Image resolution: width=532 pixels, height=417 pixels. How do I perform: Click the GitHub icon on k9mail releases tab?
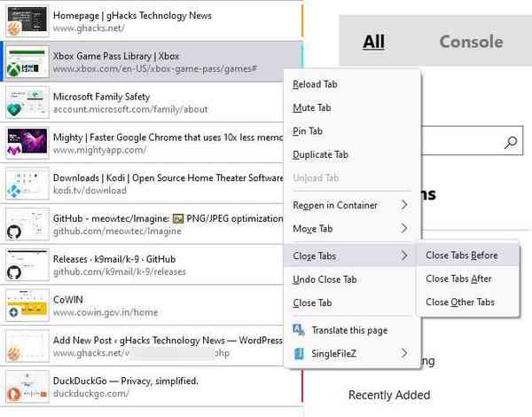click(x=14, y=272)
